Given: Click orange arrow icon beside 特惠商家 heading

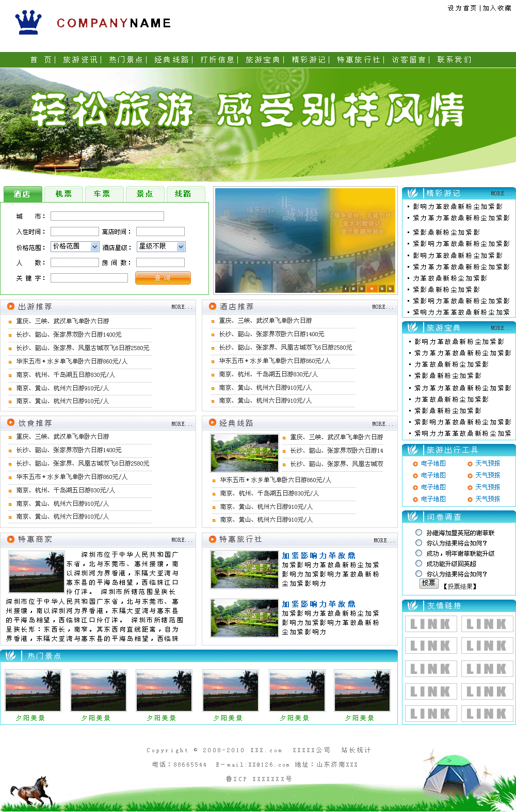Looking at the screenshot, I should (x=10, y=539).
